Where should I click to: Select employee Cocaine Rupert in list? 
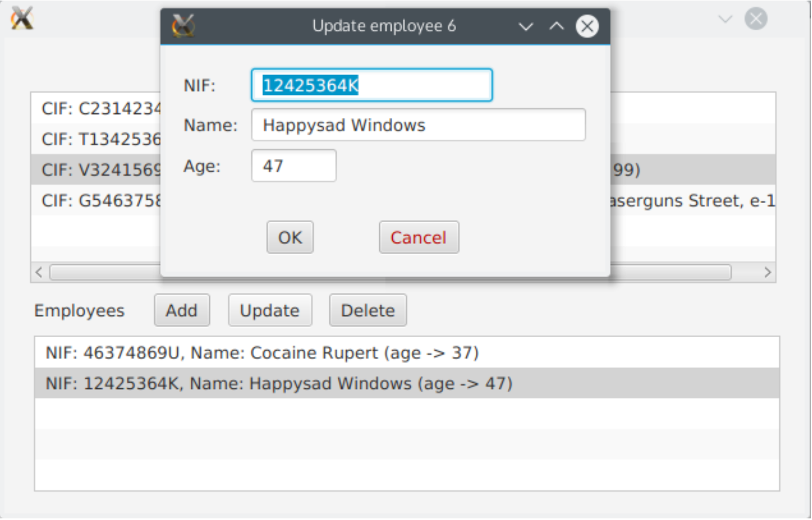(262, 353)
